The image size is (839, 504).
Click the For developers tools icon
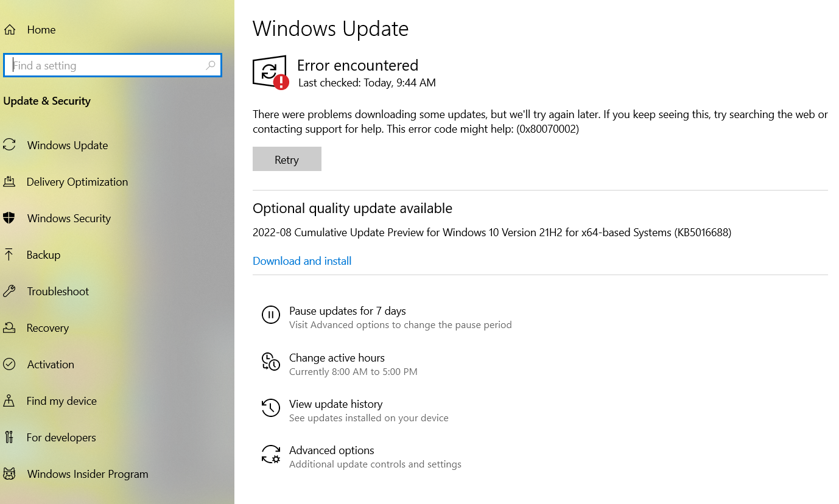[9, 437]
